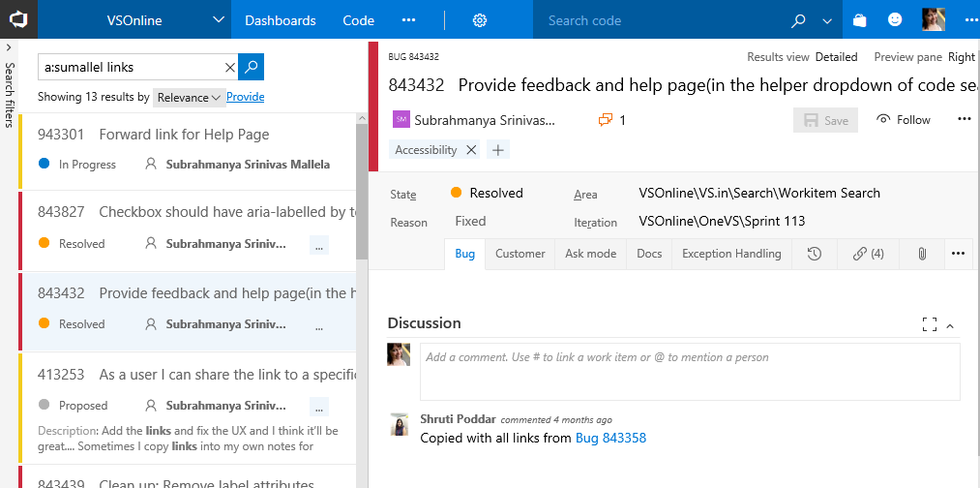Viewport: 980px width, 488px height.
Task: Open the Links (4) tab
Action: tap(868, 254)
